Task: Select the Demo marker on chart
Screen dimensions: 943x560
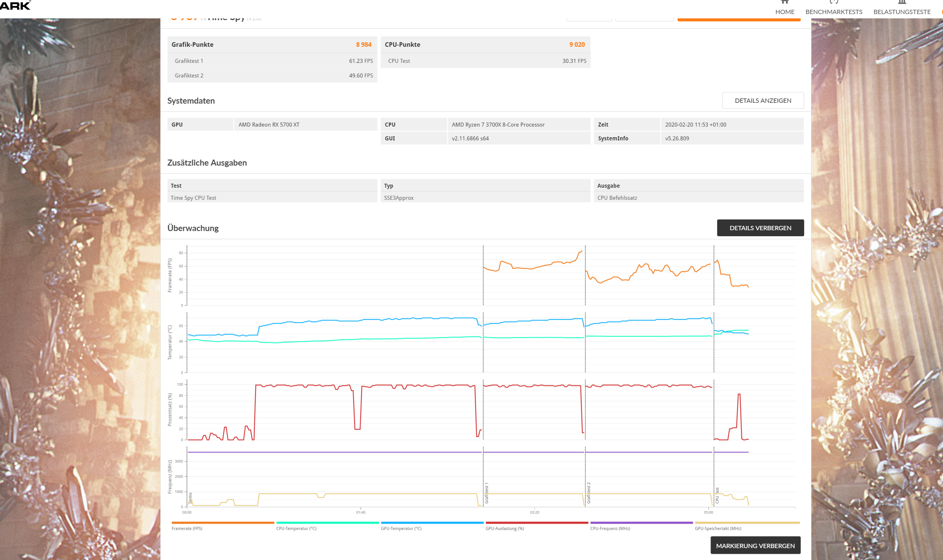Action: click(x=190, y=497)
